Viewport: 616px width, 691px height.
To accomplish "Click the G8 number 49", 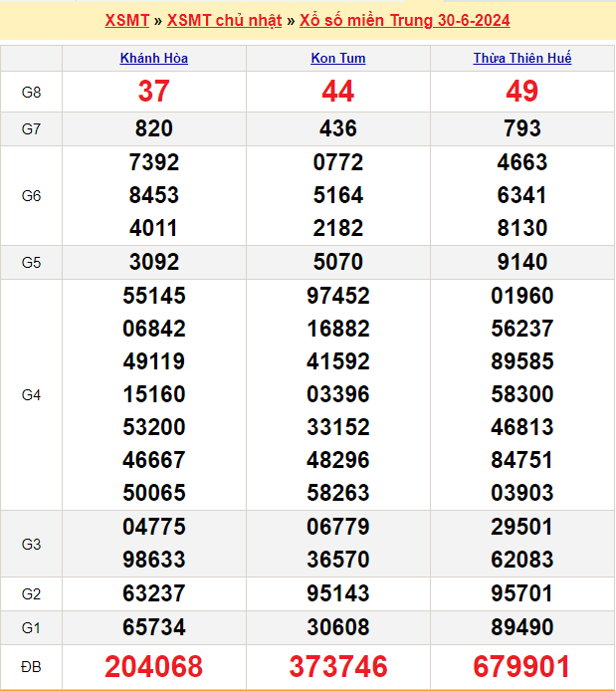I will [x=522, y=92].
